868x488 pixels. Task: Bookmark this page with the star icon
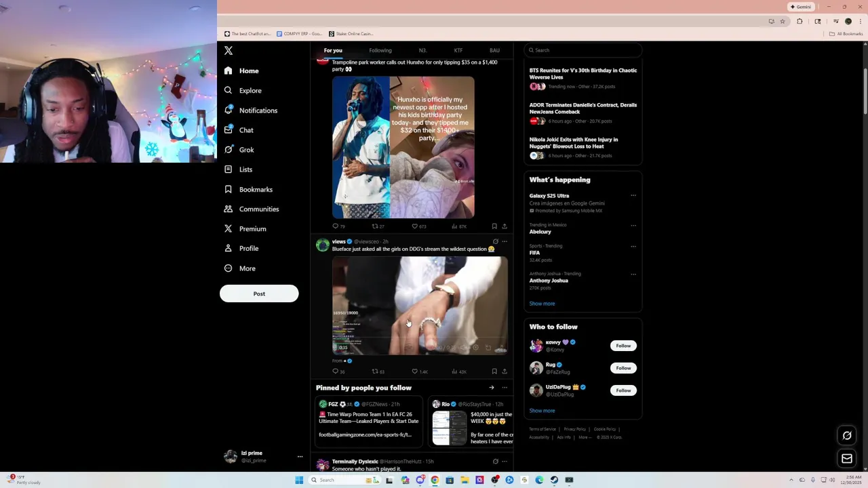pos(782,21)
